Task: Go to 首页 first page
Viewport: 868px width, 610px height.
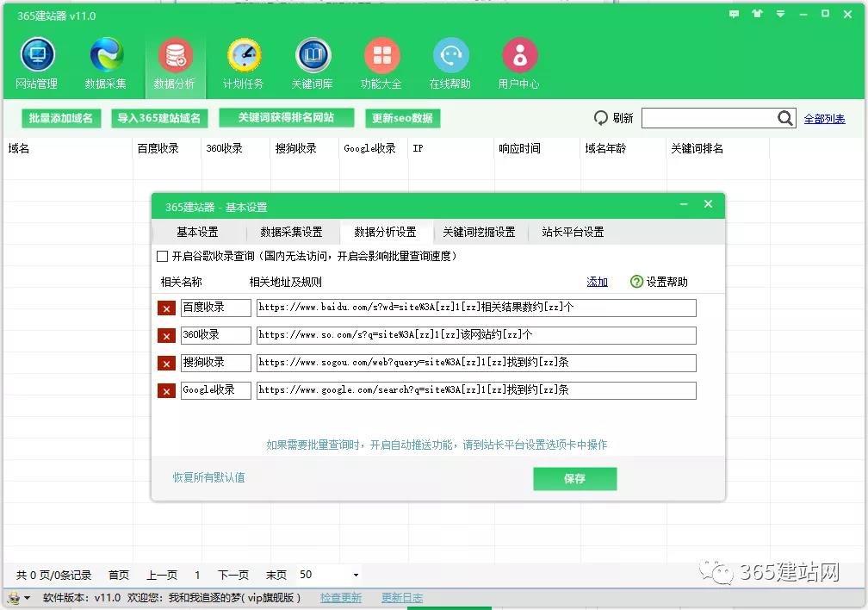Action: point(119,575)
